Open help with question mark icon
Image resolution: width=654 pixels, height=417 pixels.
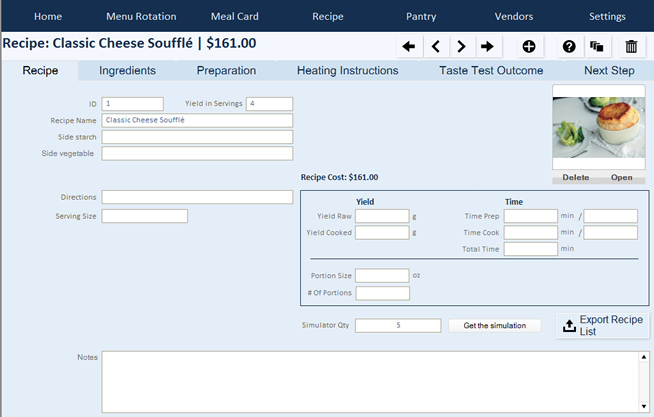point(569,46)
